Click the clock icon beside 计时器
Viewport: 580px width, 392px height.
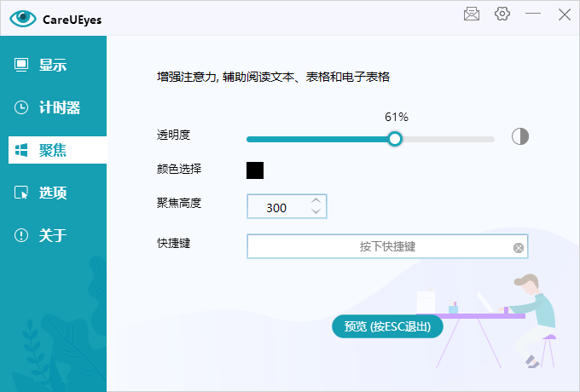tap(21, 107)
